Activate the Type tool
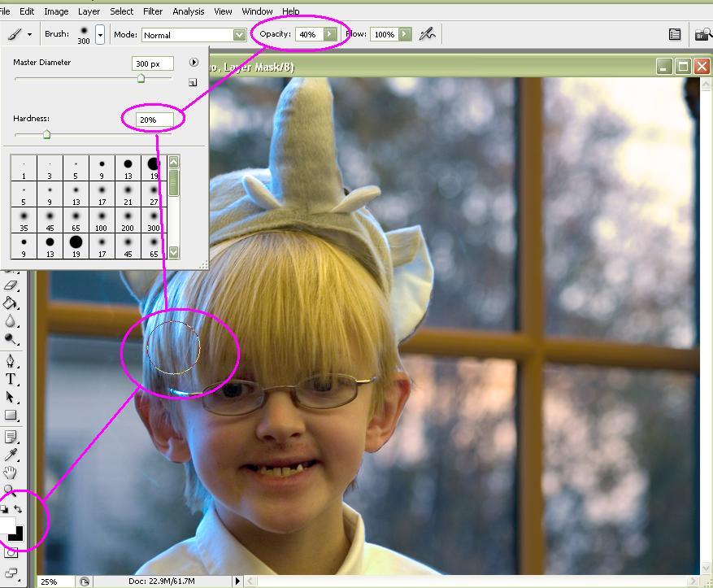The height and width of the screenshot is (588, 713). 11,379
